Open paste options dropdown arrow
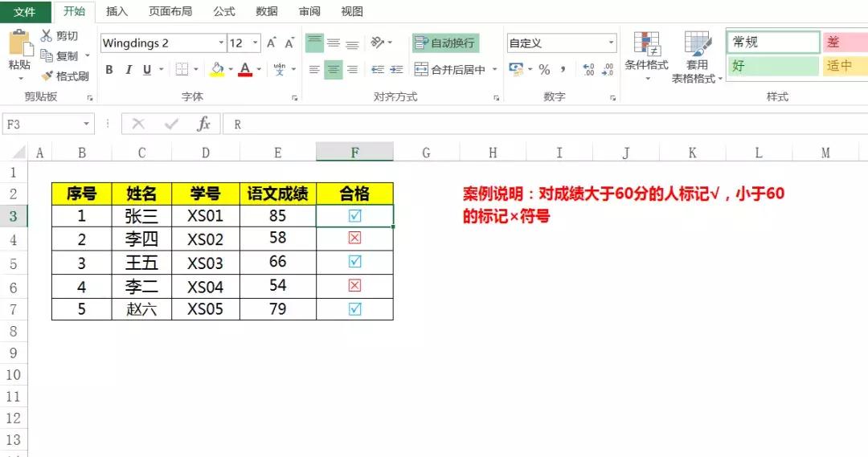868x457 pixels. click(20, 78)
